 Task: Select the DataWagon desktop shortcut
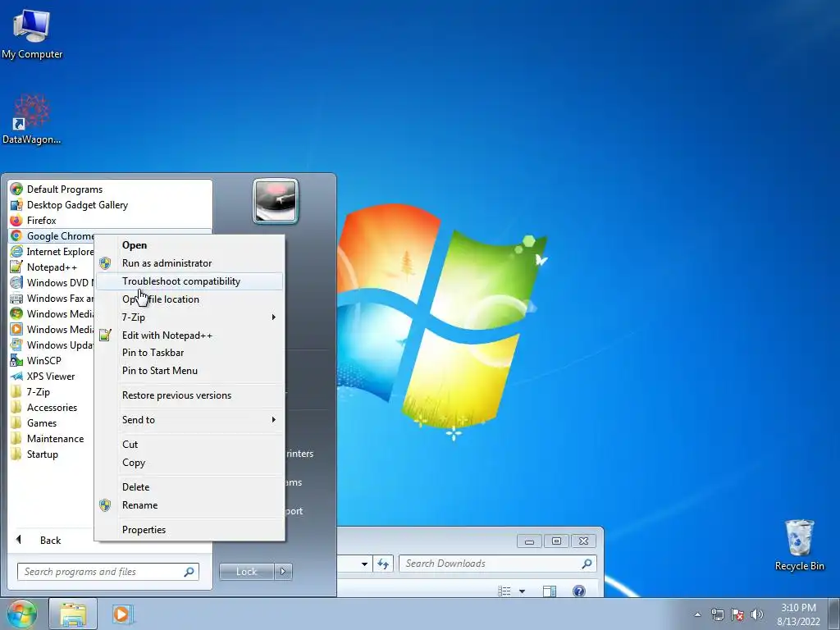point(32,119)
